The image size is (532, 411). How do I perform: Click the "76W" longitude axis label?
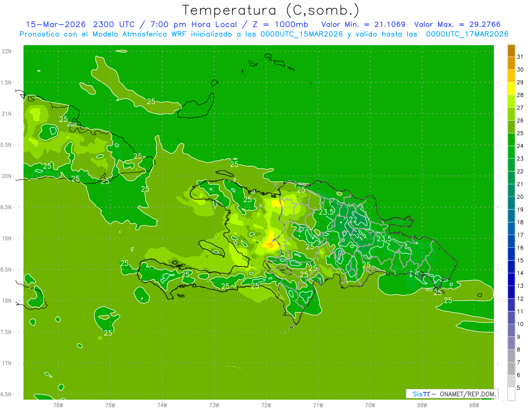tap(59, 405)
